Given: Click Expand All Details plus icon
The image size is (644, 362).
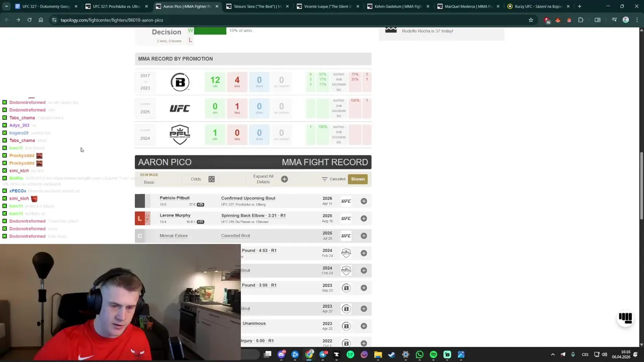Looking at the screenshot, I should [x=284, y=179].
